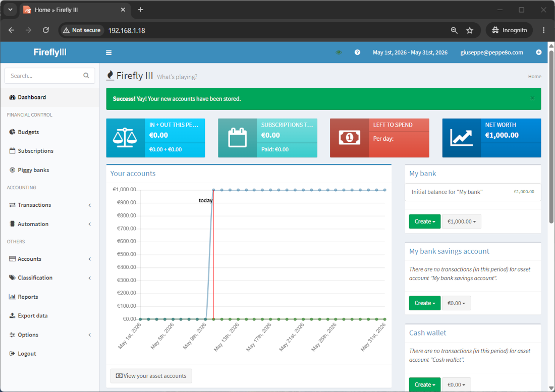The image size is (555, 392).
Task: Click the search magnifier icon in sidebar
Action: pos(86,75)
